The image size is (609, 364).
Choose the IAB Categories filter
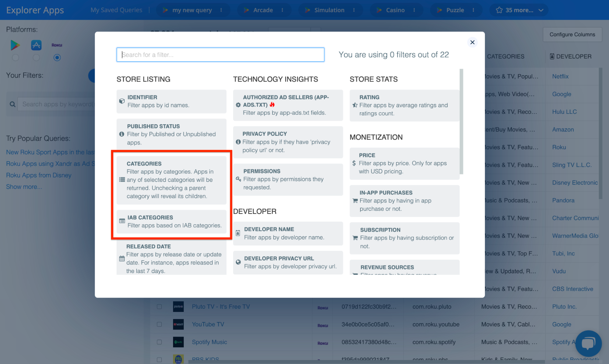coord(171,222)
